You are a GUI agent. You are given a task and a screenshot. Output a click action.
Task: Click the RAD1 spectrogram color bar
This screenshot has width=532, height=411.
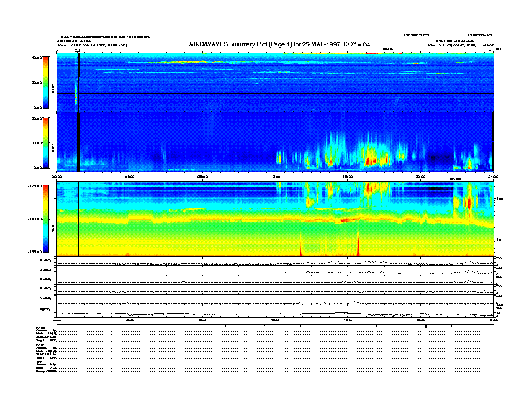[46, 142]
